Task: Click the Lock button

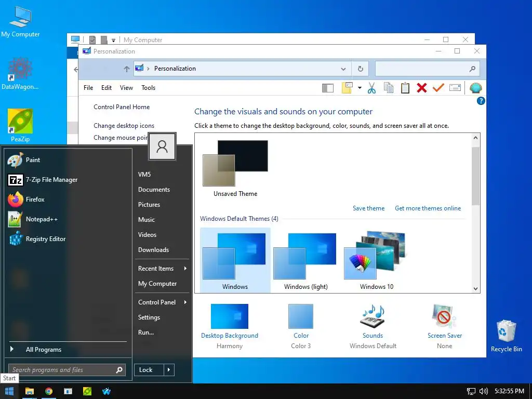Action: (149, 370)
